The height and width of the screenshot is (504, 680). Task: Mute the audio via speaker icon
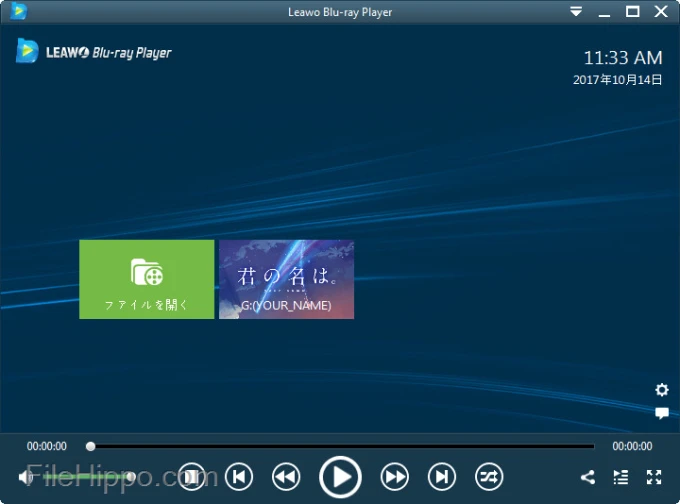(x=26, y=477)
